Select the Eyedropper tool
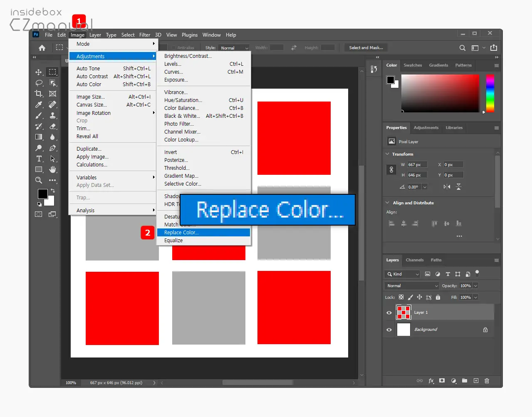The width and height of the screenshot is (532, 417). [39, 104]
